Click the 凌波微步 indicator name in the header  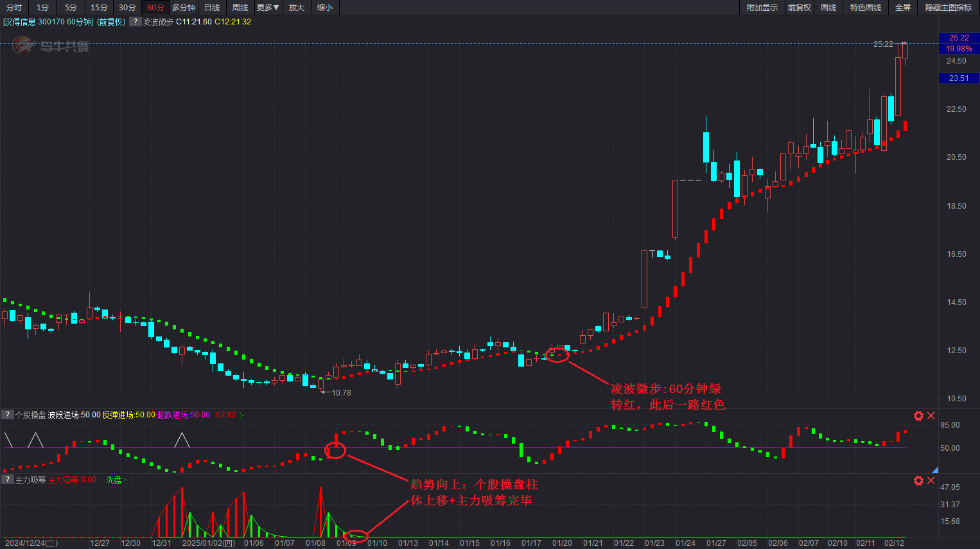(158, 22)
